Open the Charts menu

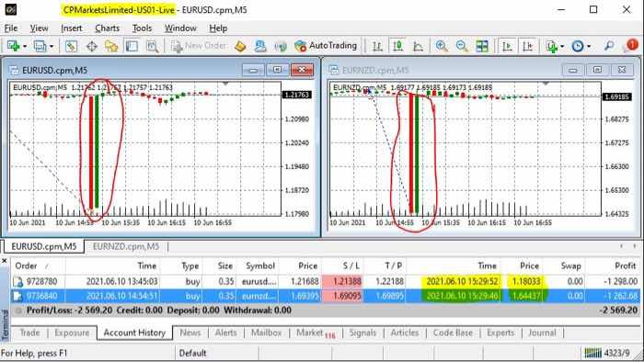click(x=108, y=28)
